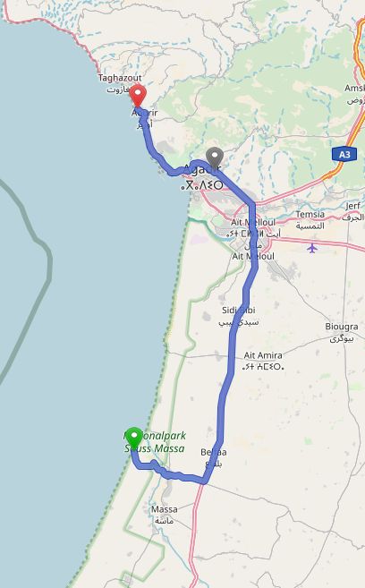Click the blue A3 motorway shield
The width and height of the screenshot is (365, 588).
point(344,154)
